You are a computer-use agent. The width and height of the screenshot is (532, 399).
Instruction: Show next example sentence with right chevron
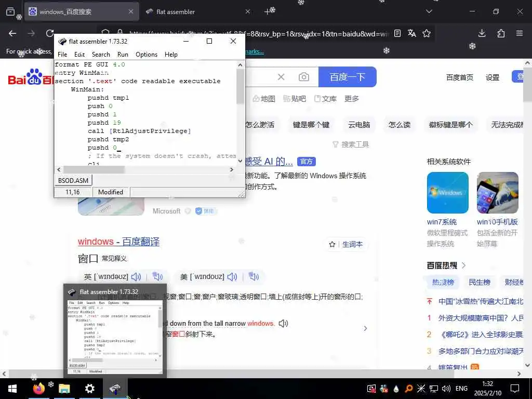(365, 328)
